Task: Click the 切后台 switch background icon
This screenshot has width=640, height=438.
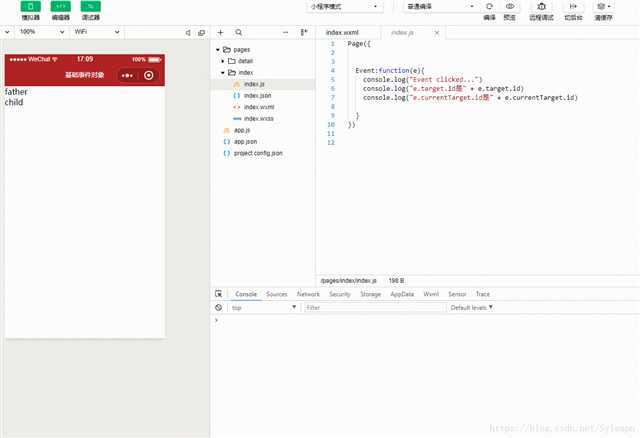Action: pos(573,7)
